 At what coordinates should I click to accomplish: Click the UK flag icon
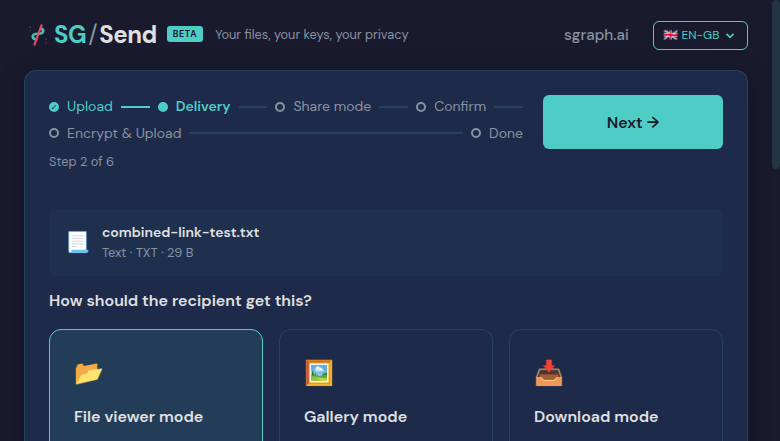(670, 35)
